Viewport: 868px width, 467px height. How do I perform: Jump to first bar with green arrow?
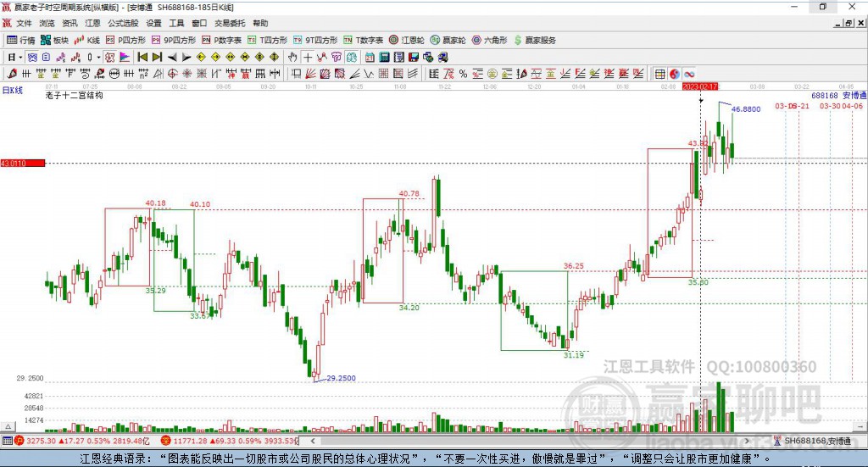click(x=142, y=57)
